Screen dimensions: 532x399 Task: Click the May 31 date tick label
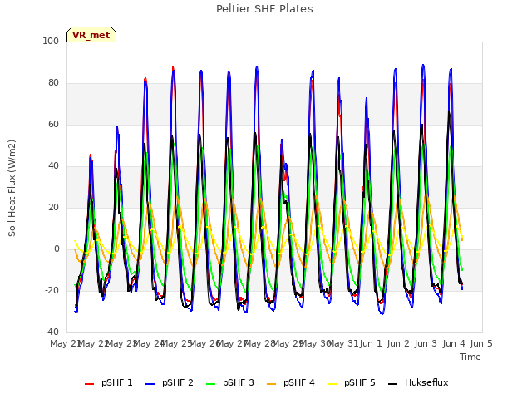343,343
